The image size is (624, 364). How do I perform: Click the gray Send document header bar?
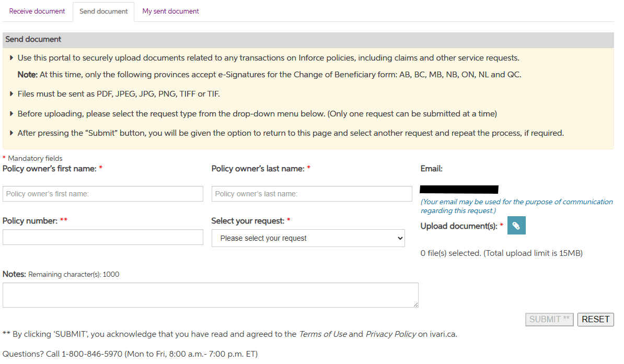point(308,40)
